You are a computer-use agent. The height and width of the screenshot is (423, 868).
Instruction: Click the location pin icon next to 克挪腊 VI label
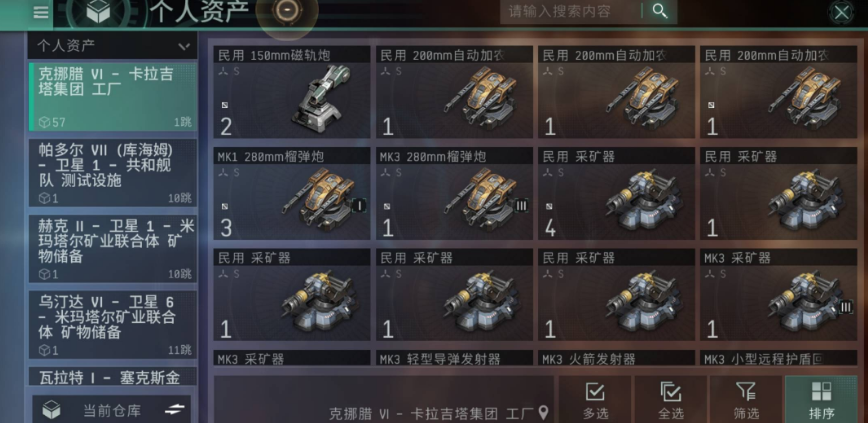pyautogui.click(x=544, y=412)
